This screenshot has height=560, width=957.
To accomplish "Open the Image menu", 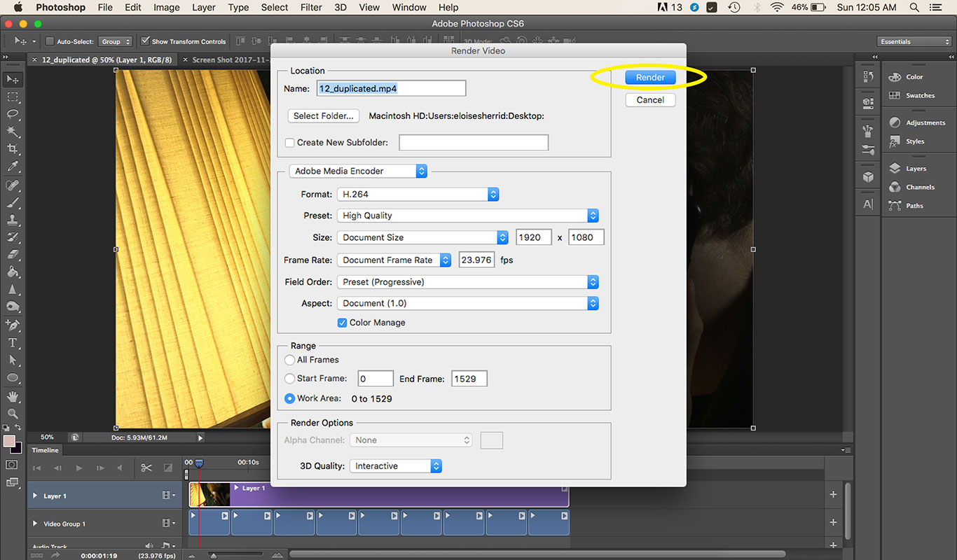I will (x=166, y=7).
